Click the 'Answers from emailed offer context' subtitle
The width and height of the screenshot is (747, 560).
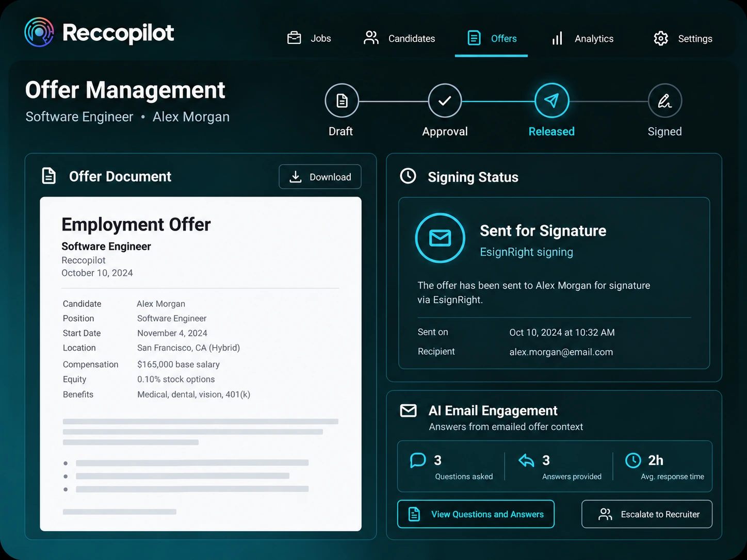[506, 427]
